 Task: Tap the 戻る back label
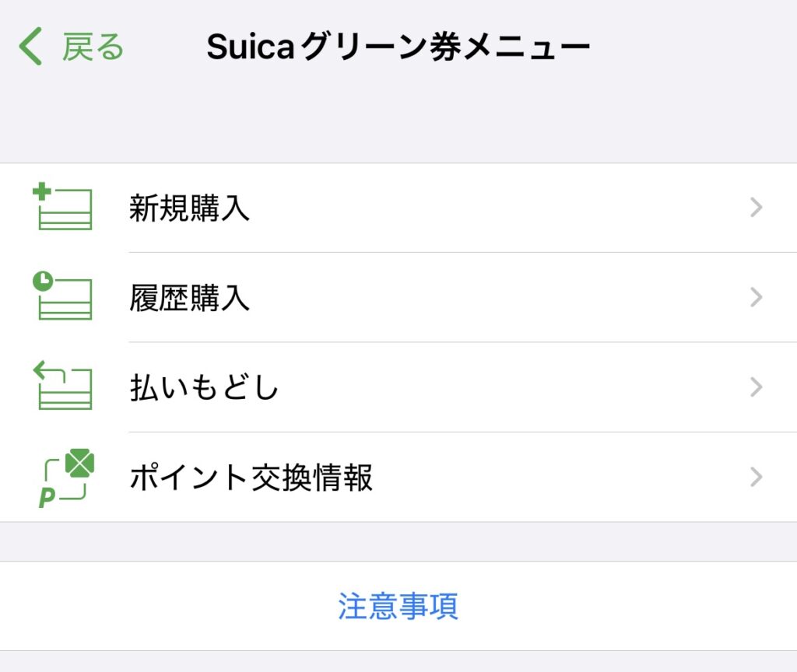(x=93, y=47)
